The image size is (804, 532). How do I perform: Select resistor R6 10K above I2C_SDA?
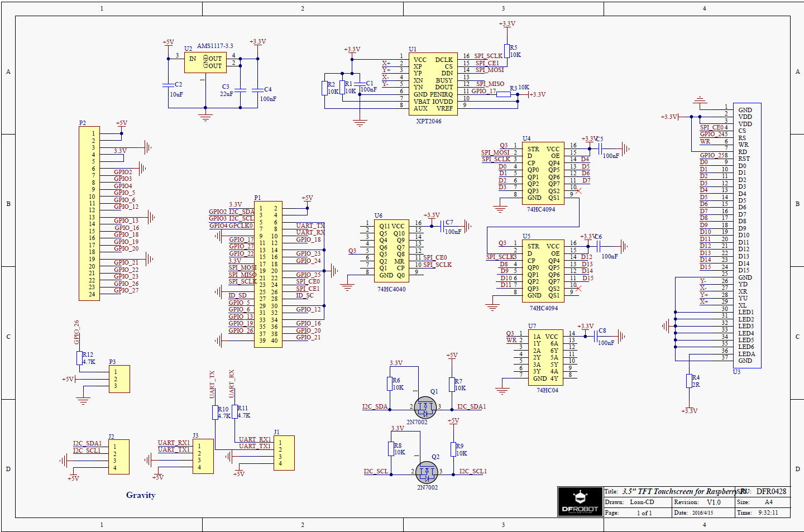(x=390, y=384)
